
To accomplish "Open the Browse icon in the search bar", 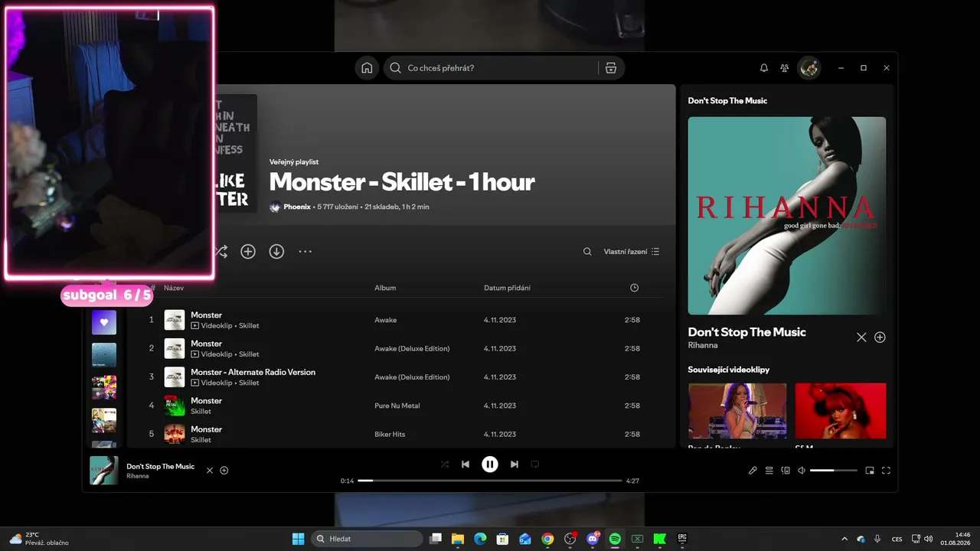I will (x=611, y=68).
